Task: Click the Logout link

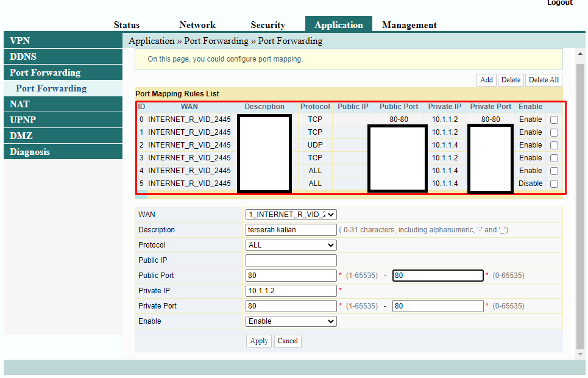Action: (x=559, y=3)
